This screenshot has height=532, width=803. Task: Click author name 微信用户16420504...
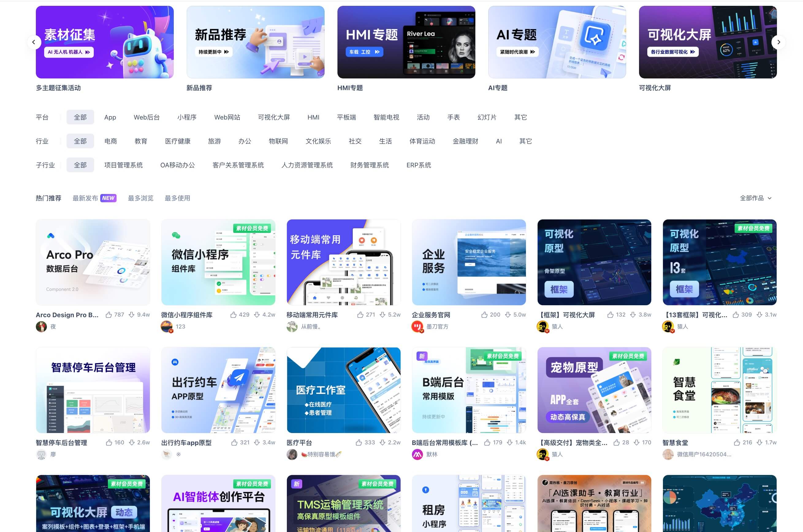[704, 455]
